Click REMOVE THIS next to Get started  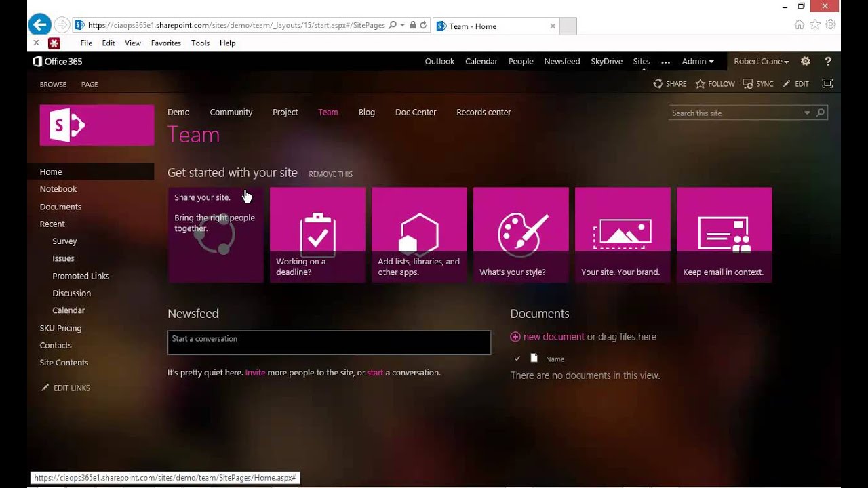pyautogui.click(x=331, y=174)
